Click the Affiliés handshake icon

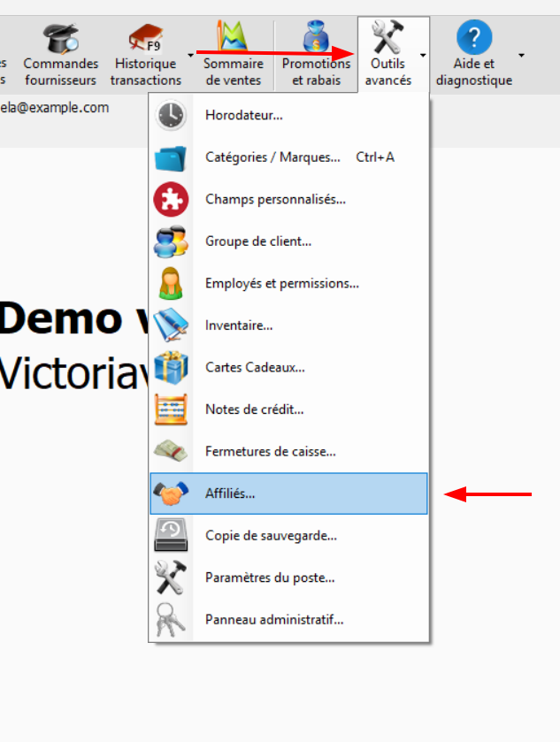[x=171, y=493]
